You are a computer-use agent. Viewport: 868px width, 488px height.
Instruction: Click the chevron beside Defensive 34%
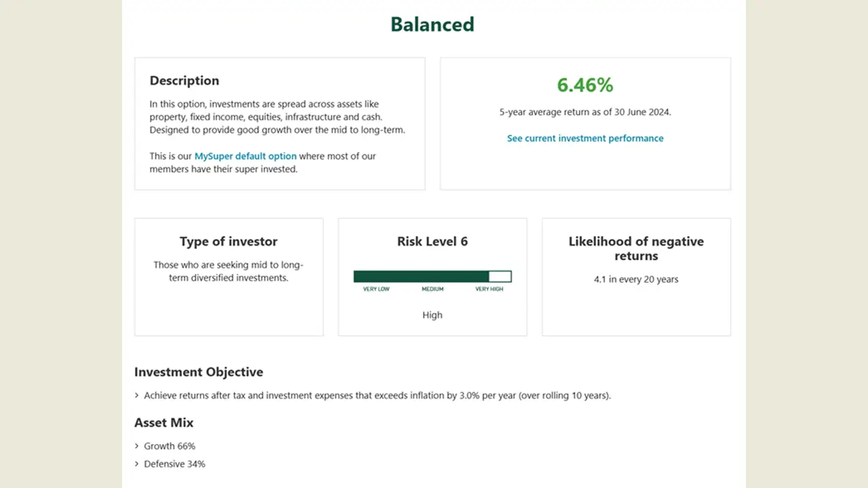(137, 464)
